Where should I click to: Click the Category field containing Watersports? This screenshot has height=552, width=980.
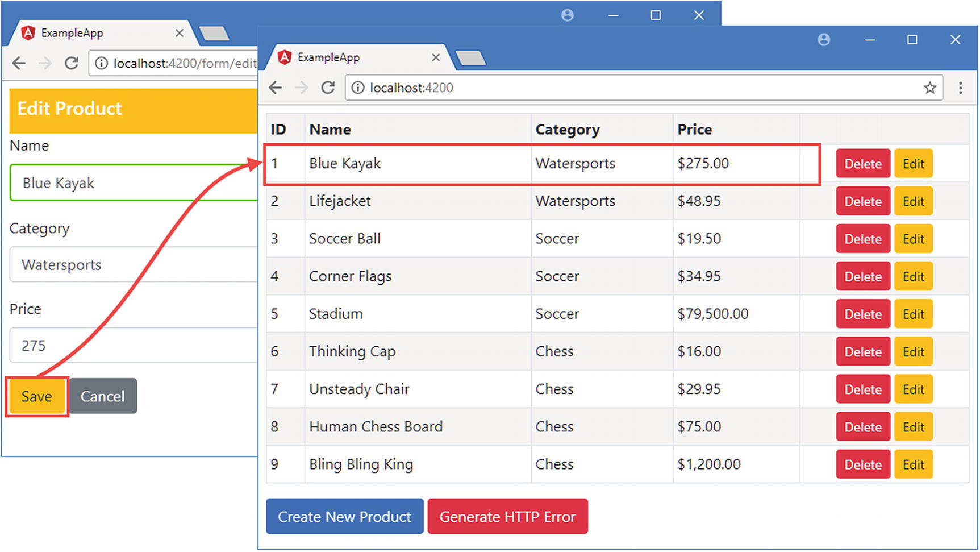point(134,264)
